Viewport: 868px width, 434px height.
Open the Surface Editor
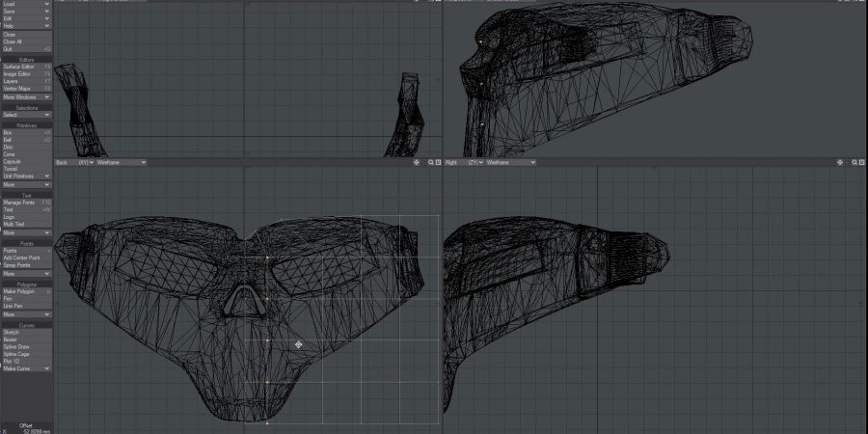click(26, 67)
